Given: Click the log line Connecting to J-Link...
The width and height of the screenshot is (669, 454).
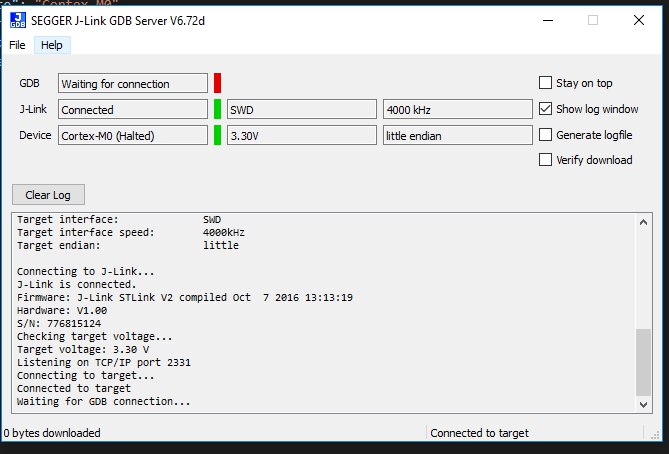Looking at the screenshot, I should point(86,271).
